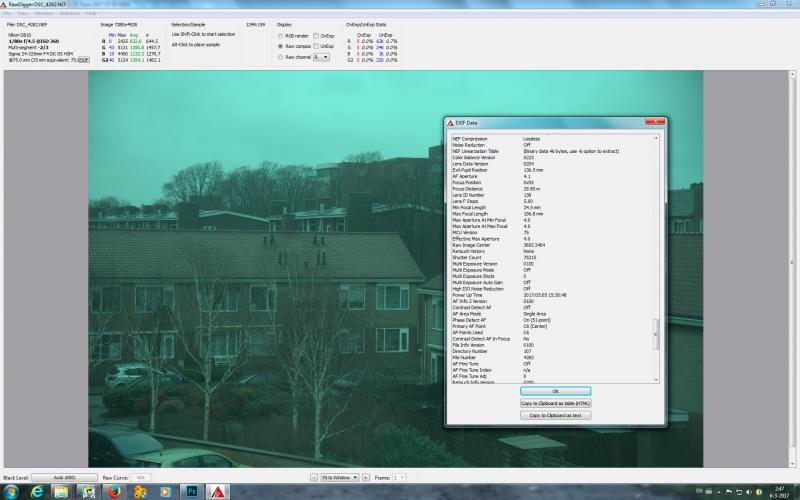Image resolution: width=800 pixels, height=500 pixels.
Task: Open the Selection menu
Action: point(69,13)
